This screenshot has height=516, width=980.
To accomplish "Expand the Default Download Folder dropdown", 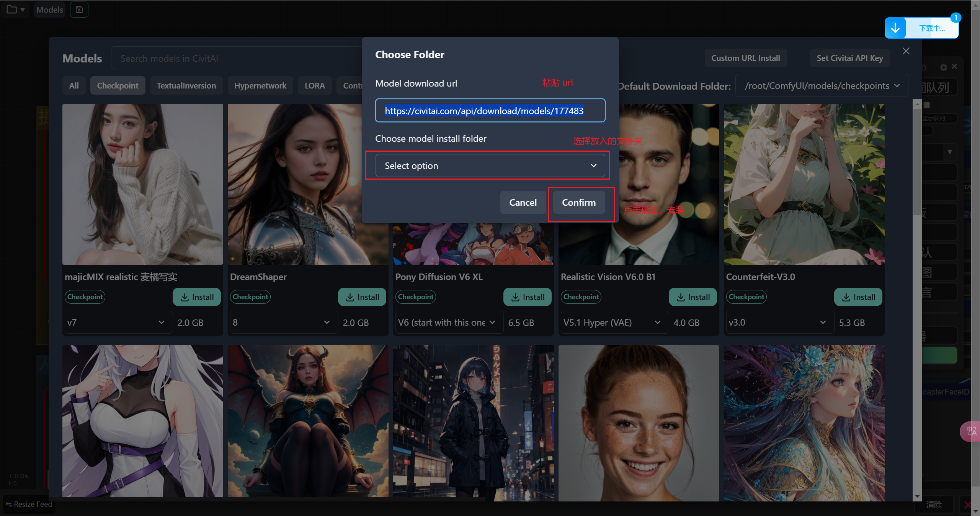I will [x=822, y=86].
